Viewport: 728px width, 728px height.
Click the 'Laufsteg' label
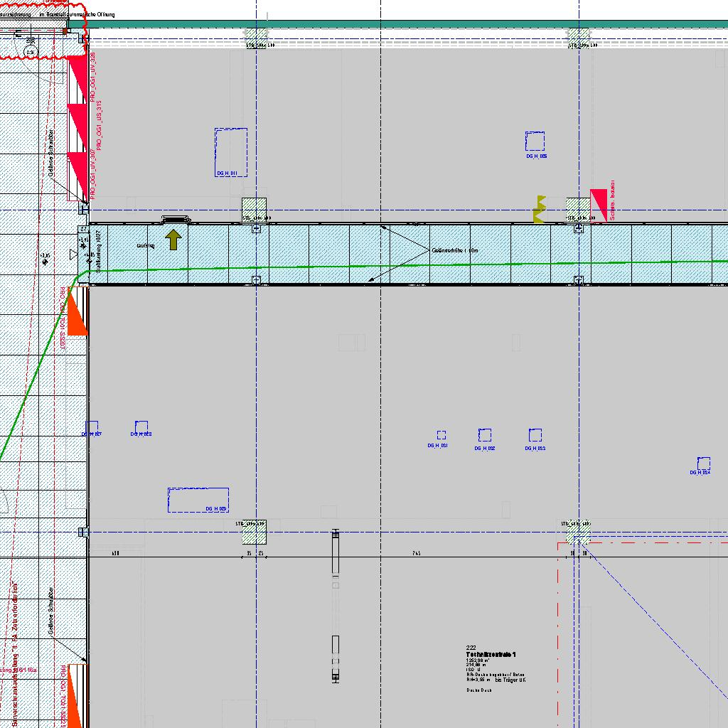(146, 245)
